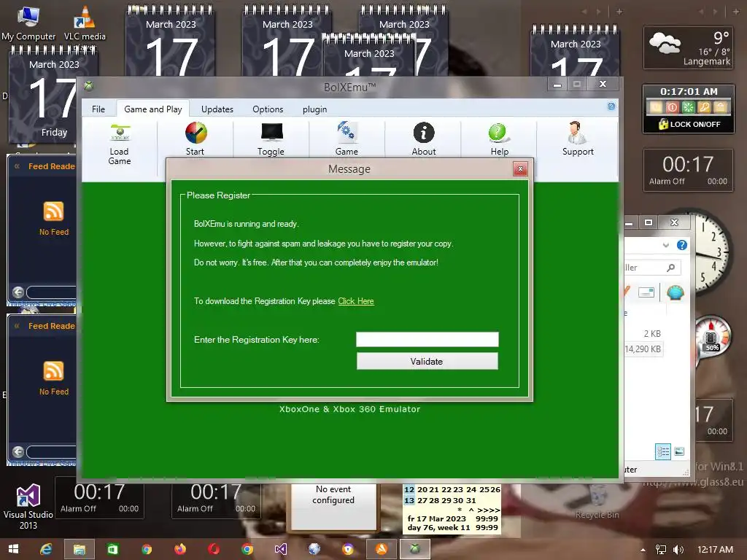Close the Message dialog
Viewport: 747px width, 560px height.
coord(520,168)
